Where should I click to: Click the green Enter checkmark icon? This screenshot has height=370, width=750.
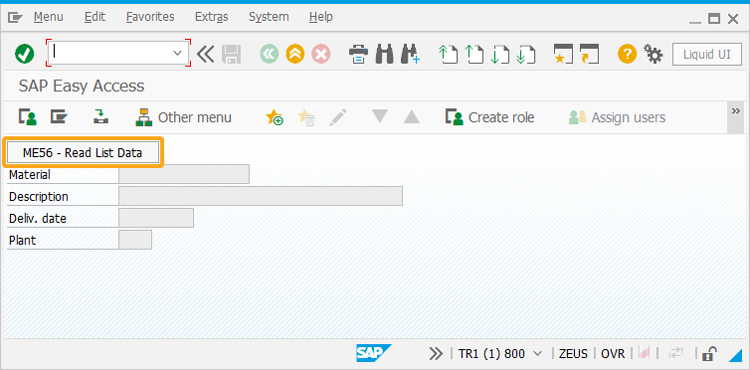(x=24, y=54)
